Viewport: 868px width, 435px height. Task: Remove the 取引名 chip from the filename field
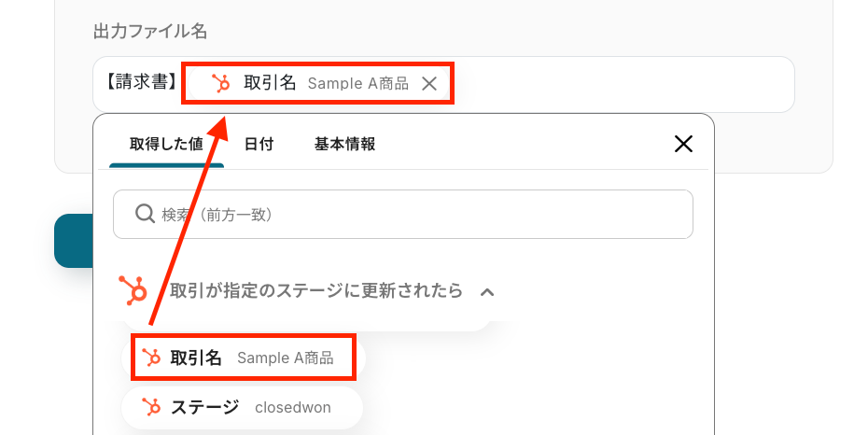coord(429,84)
